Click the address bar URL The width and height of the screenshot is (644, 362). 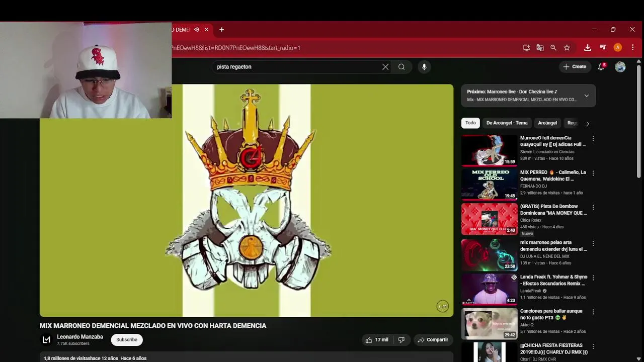[235, 48]
